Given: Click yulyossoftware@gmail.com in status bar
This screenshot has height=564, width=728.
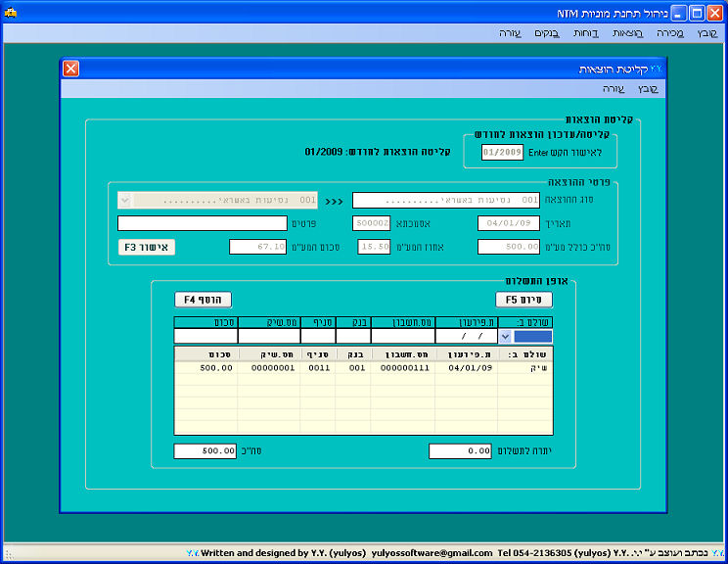Looking at the screenshot, I should click(x=432, y=553).
